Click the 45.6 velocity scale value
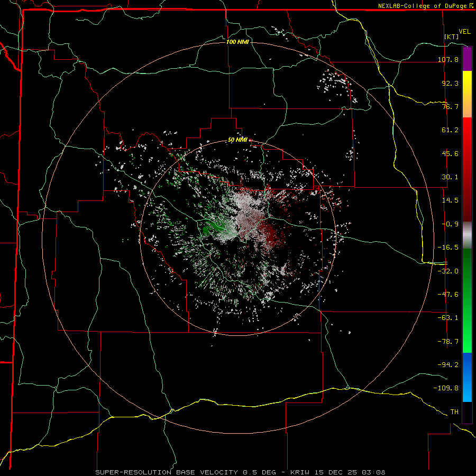 pos(450,153)
